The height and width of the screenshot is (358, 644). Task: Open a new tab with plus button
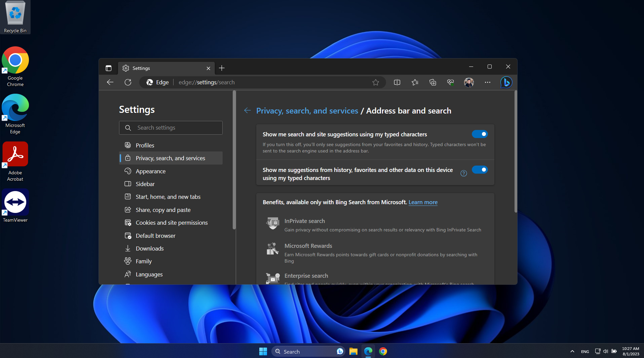(x=222, y=68)
